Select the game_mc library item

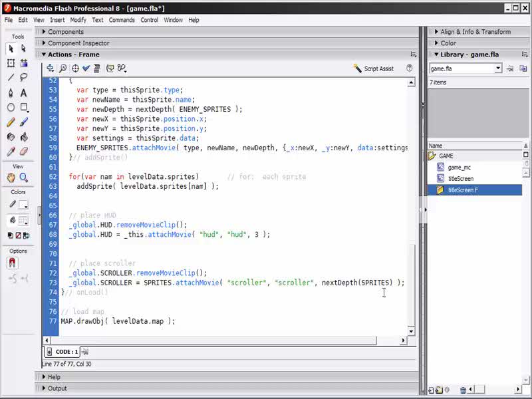459,168
